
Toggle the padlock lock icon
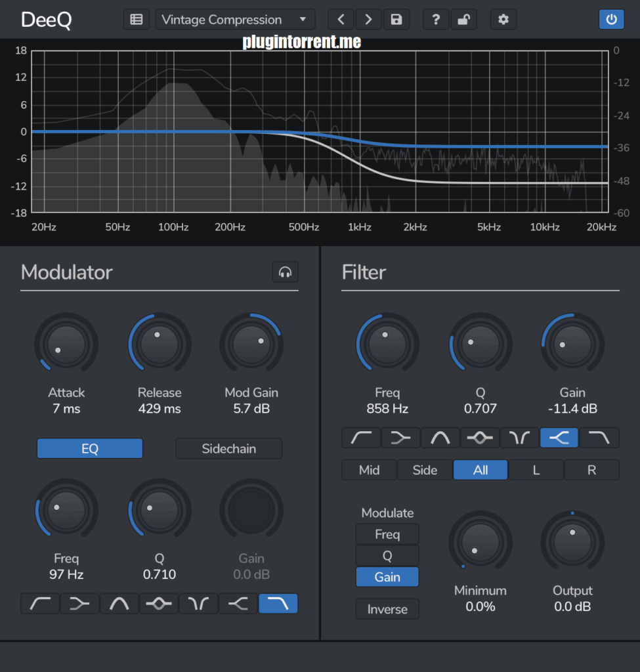[x=464, y=19]
